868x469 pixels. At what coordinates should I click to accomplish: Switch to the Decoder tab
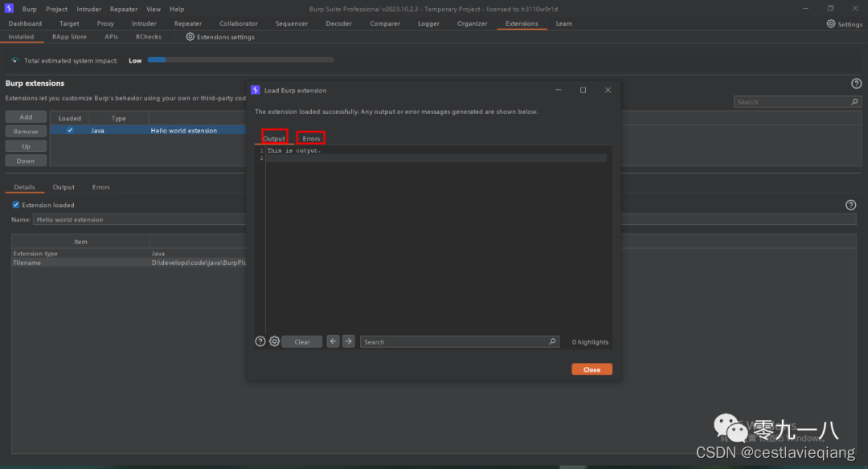tap(338, 24)
